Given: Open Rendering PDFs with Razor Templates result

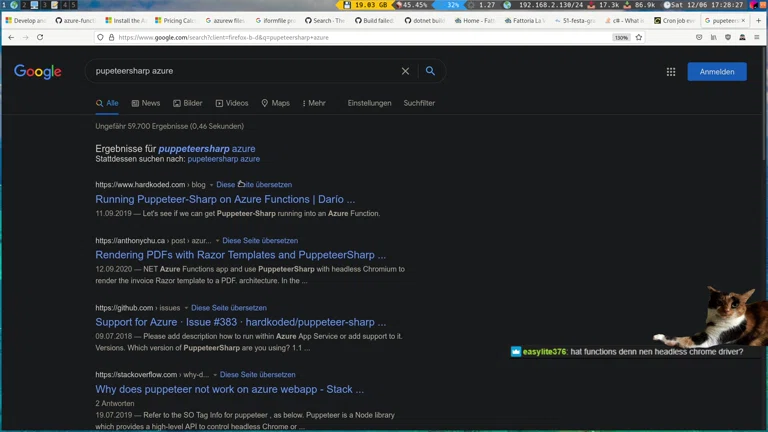Looking at the screenshot, I should click(240, 255).
